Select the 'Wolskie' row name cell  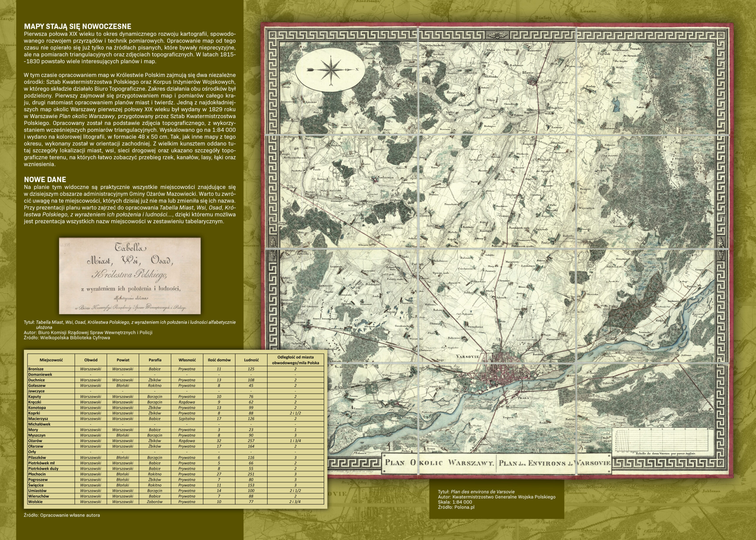click(51, 502)
